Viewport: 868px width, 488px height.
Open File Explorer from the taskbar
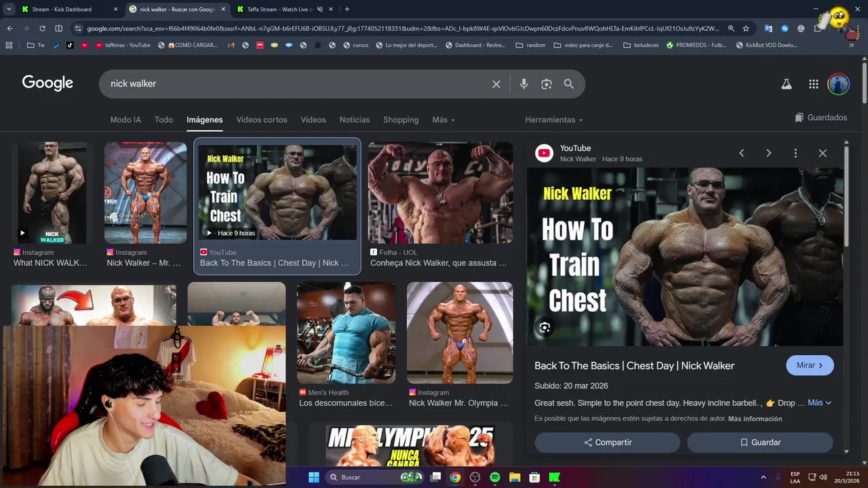tap(515, 477)
